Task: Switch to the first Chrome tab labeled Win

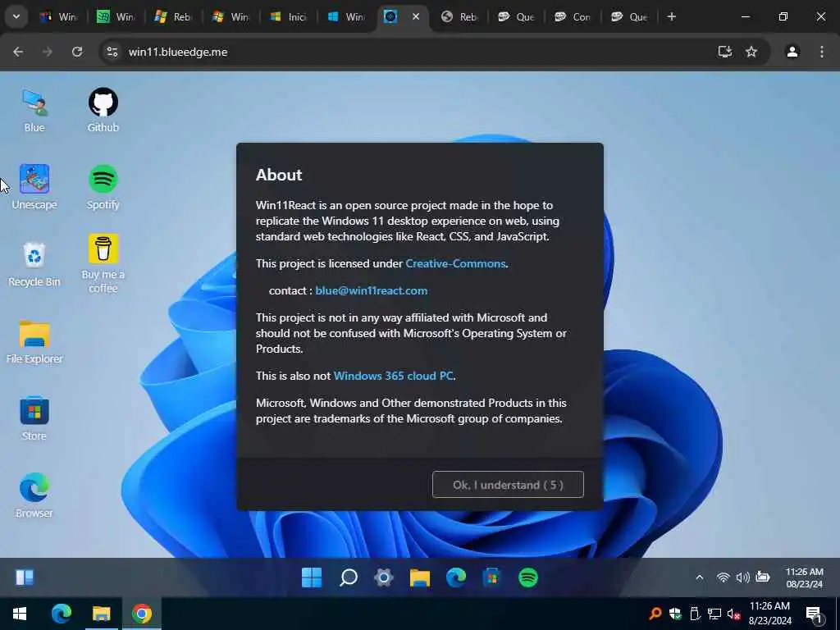Action: click(59, 16)
